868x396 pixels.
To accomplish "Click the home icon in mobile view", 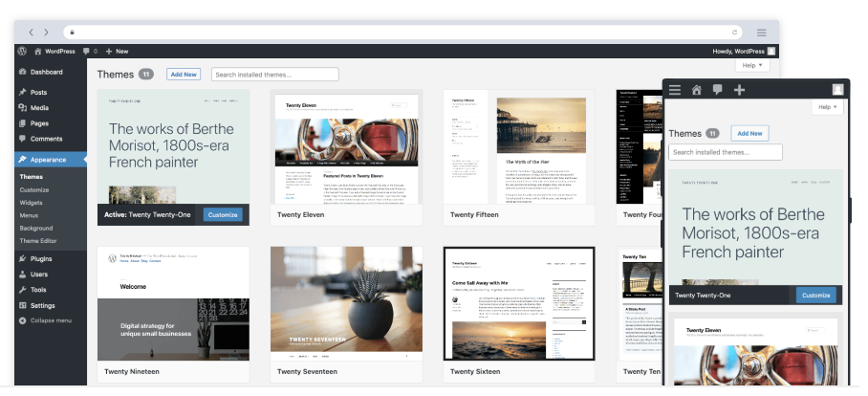I will 696,90.
